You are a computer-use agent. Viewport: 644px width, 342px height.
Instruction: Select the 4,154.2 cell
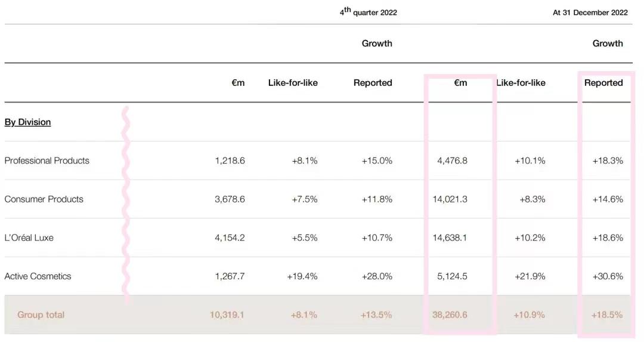point(230,238)
